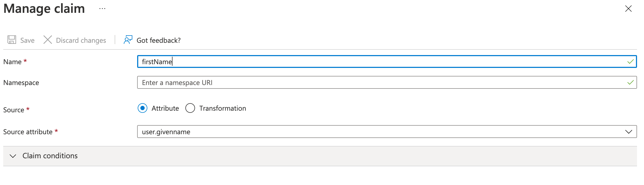Click the Discard changes X icon

(x=48, y=40)
